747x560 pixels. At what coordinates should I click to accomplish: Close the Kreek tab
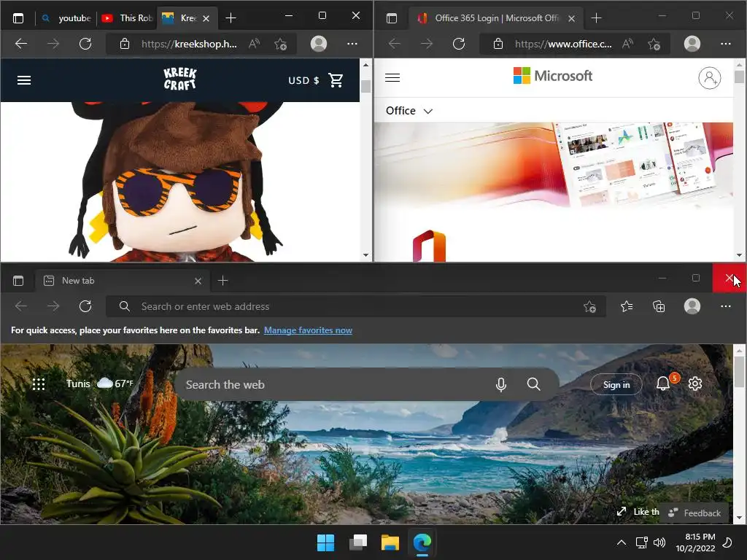(x=206, y=18)
